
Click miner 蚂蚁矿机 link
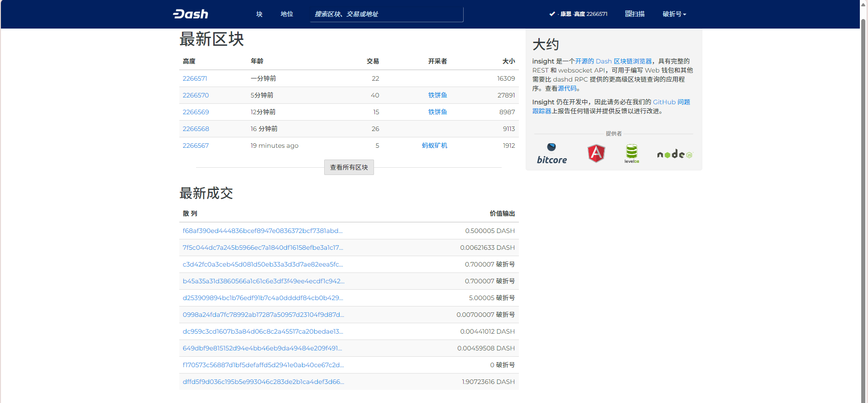pos(434,146)
